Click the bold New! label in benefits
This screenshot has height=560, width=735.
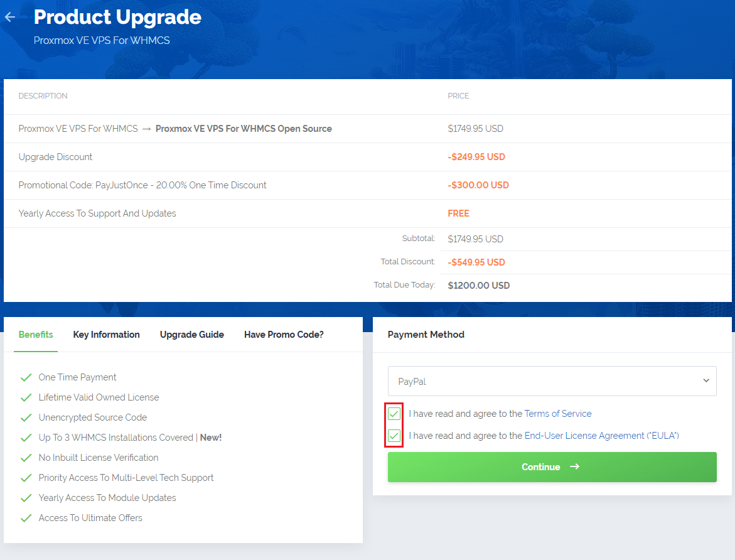pyautogui.click(x=211, y=438)
